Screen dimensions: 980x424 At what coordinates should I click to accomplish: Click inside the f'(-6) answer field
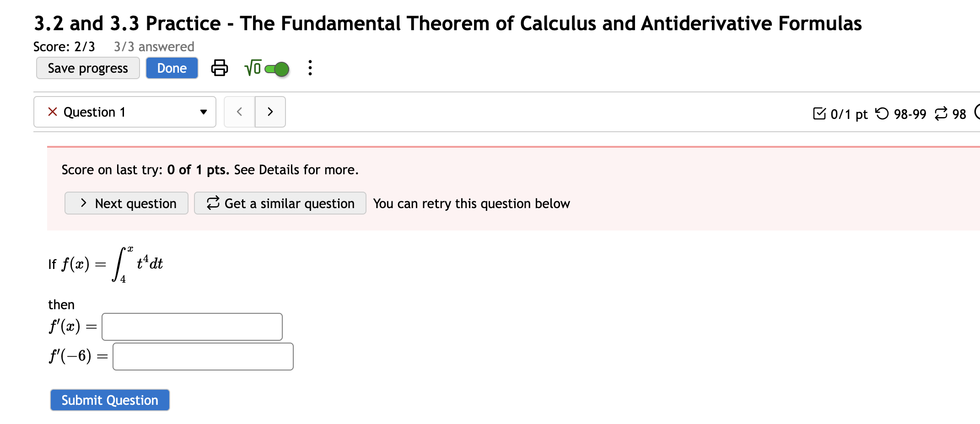pos(203,356)
